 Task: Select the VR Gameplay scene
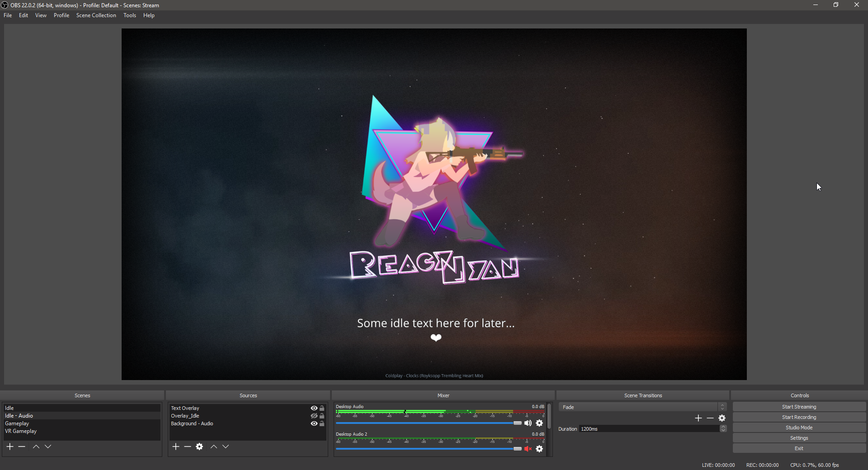coord(82,431)
